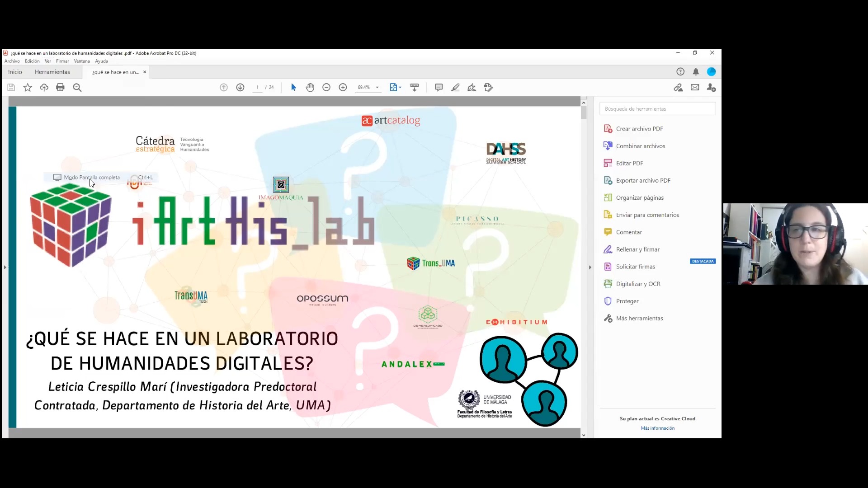This screenshot has width=868, height=488.
Task: Open notifications bell
Action: pyautogui.click(x=696, y=72)
